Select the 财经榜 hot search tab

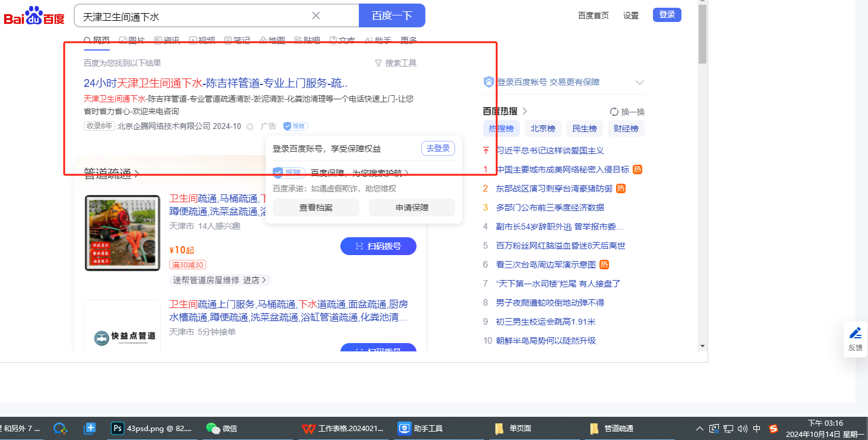point(626,128)
